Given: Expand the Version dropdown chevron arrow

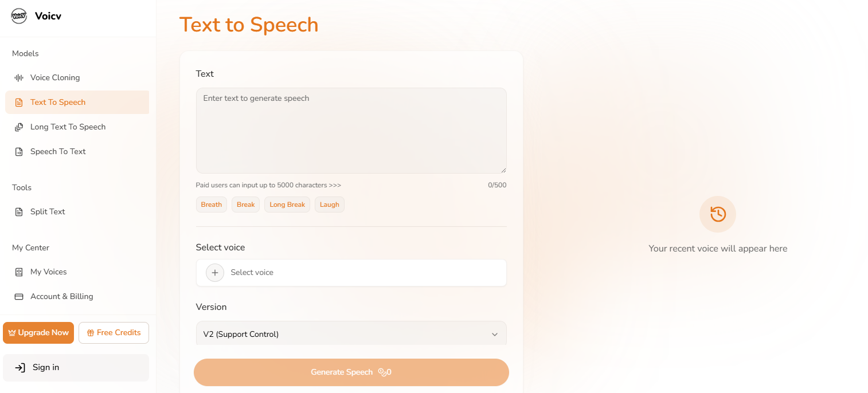Looking at the screenshot, I should pyautogui.click(x=495, y=335).
